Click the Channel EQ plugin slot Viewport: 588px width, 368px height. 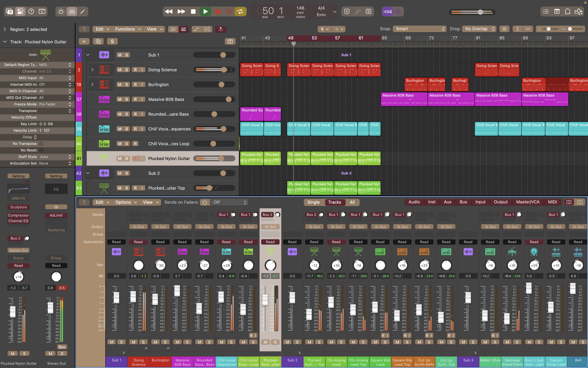tap(19, 221)
